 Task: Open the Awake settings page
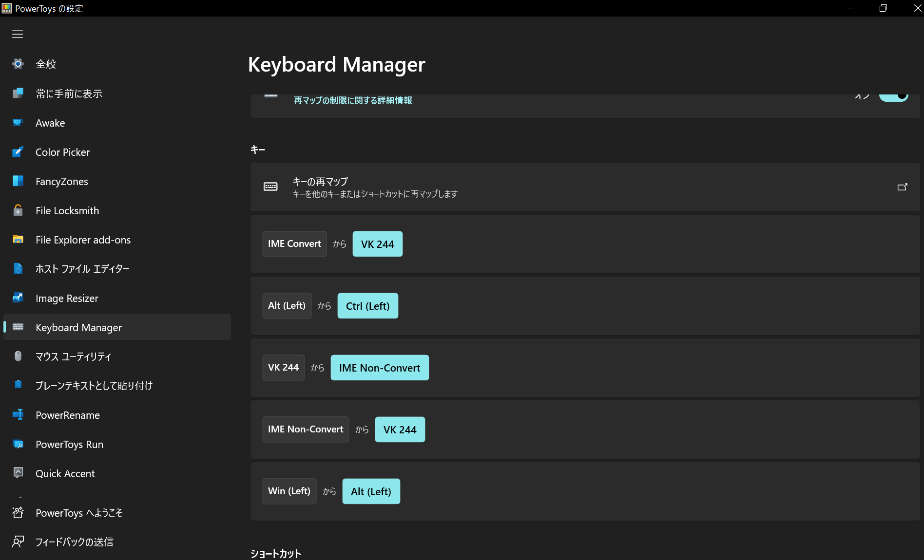point(117,123)
